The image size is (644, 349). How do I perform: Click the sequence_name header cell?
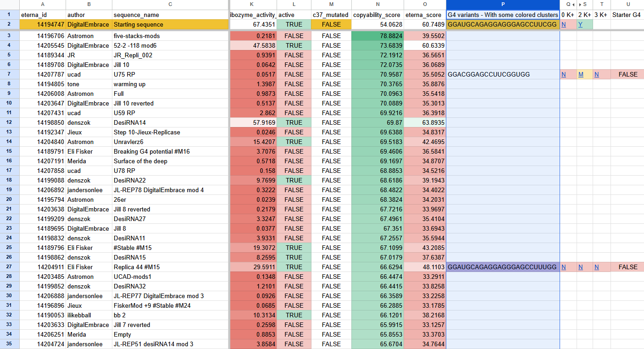pos(170,15)
